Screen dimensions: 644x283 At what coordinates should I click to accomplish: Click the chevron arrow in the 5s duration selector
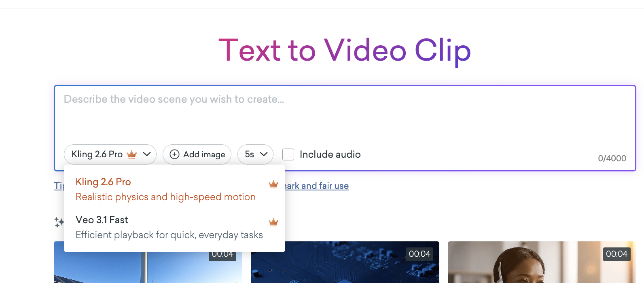click(x=264, y=154)
